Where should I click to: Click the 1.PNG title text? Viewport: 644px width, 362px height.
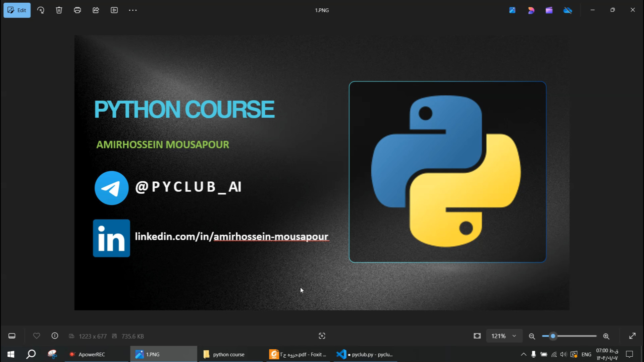point(322,10)
